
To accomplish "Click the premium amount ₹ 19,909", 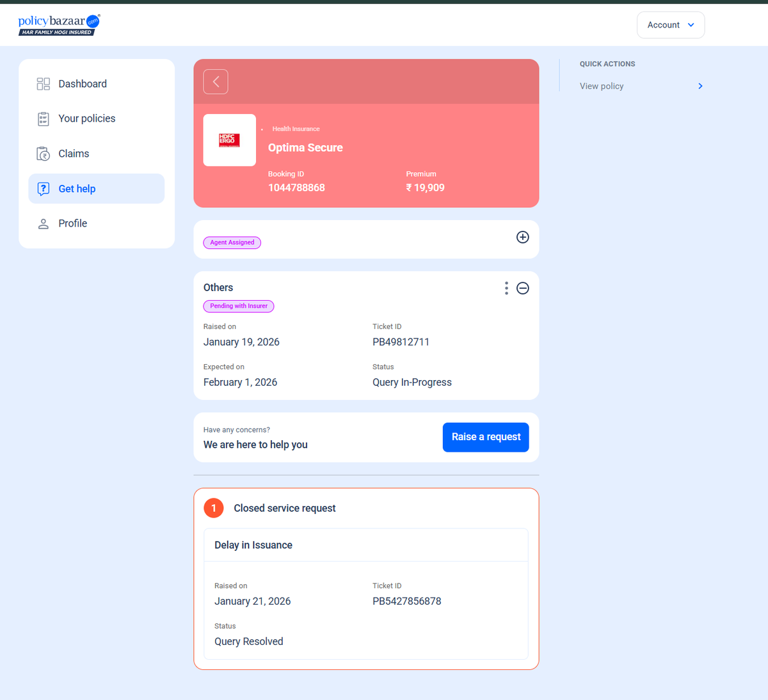I will tap(425, 187).
